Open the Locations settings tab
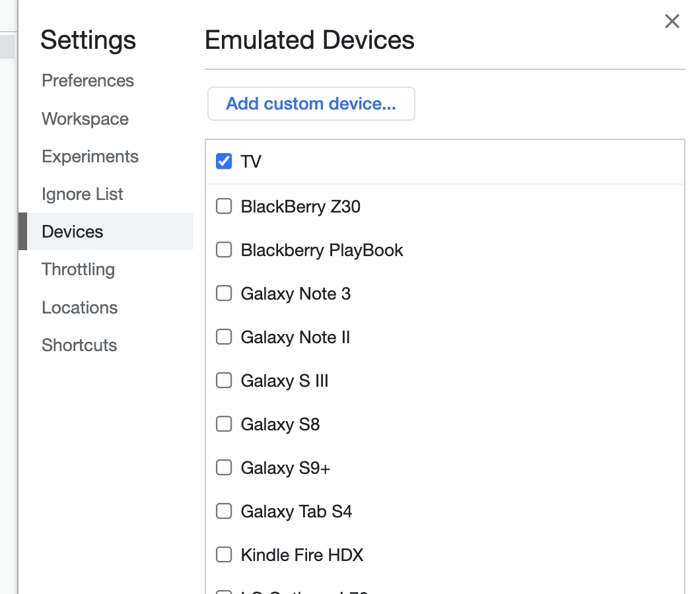 tap(80, 308)
